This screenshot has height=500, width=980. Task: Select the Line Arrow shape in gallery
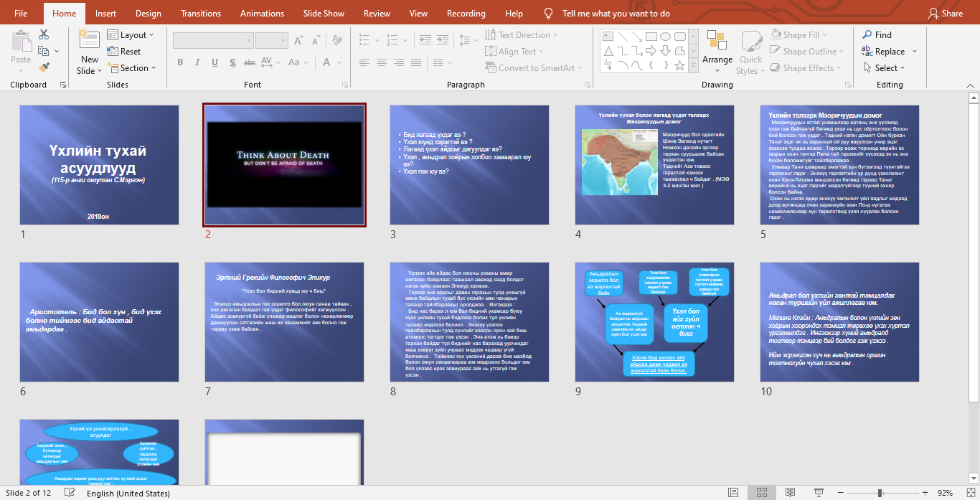tap(636, 36)
